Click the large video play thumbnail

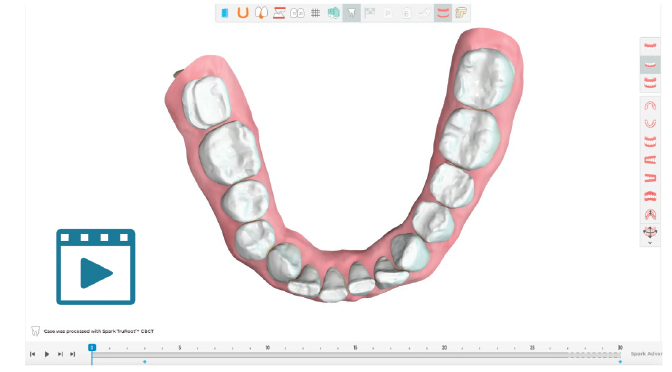pos(96,267)
